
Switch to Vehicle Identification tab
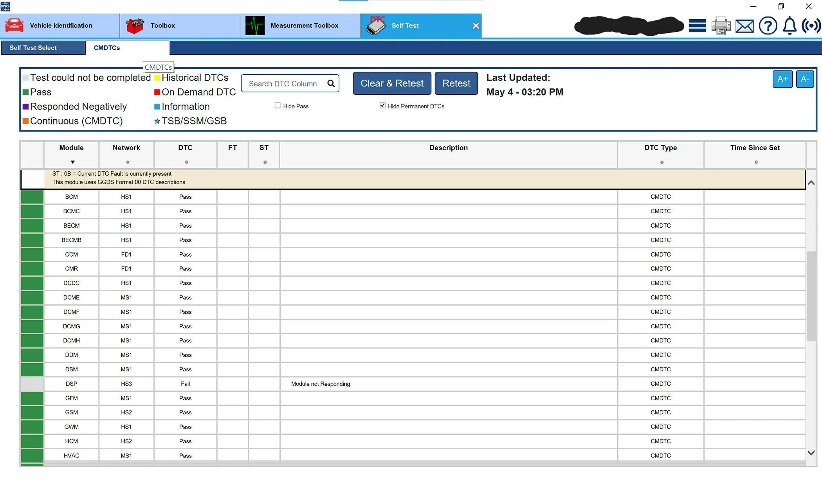60,26
